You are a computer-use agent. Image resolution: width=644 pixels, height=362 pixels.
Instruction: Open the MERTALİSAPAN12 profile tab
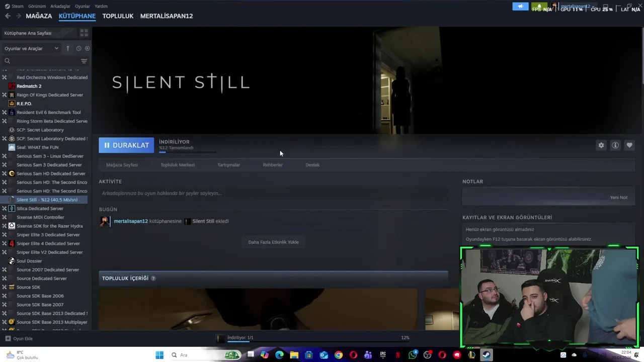(x=167, y=16)
